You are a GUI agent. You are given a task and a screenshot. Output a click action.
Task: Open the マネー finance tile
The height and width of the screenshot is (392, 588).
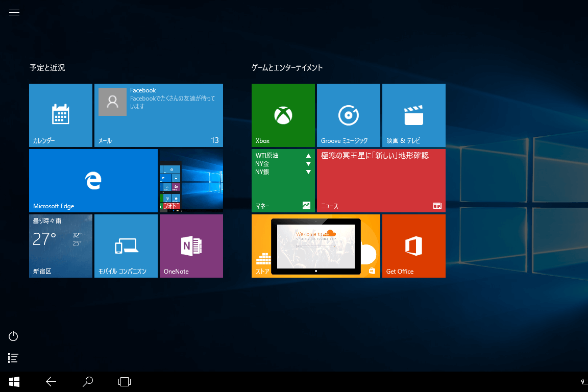click(x=283, y=181)
